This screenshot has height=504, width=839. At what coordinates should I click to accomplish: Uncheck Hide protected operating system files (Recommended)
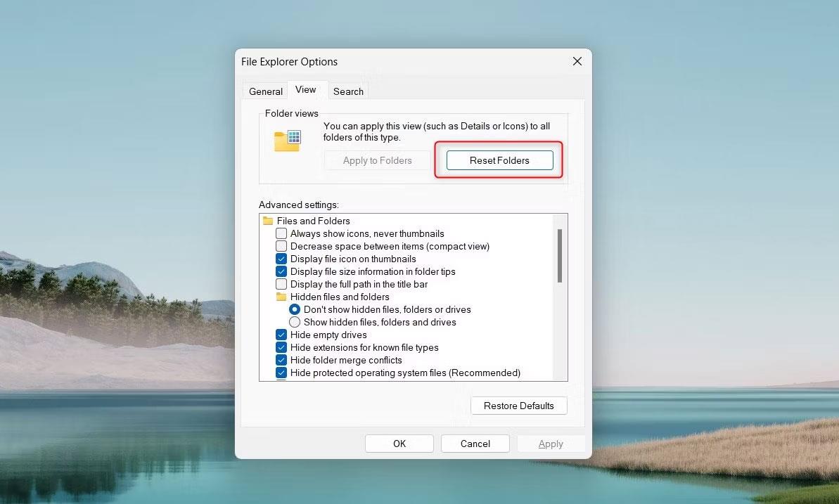point(281,373)
